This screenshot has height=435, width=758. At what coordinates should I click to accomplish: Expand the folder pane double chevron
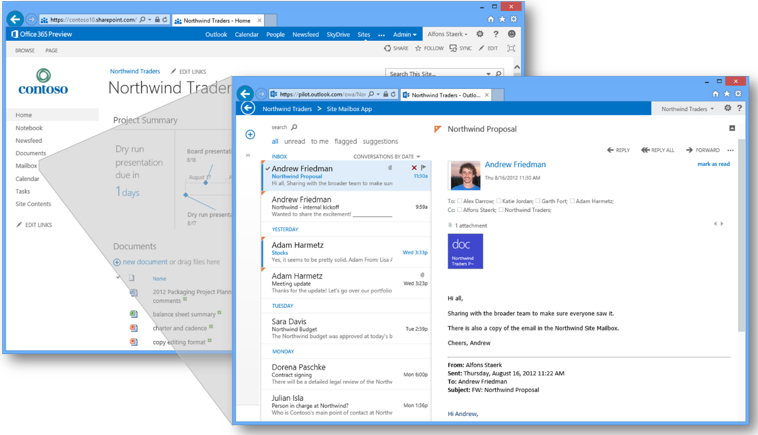pos(248,155)
